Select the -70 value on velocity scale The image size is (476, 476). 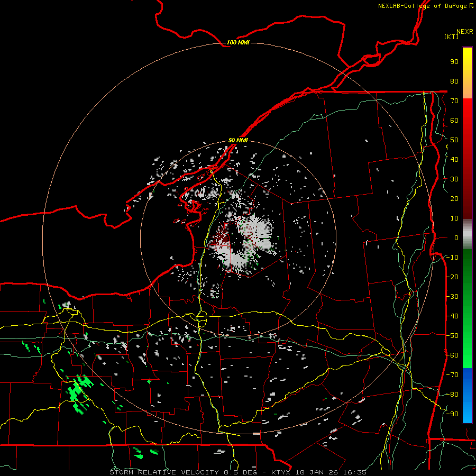click(x=453, y=375)
